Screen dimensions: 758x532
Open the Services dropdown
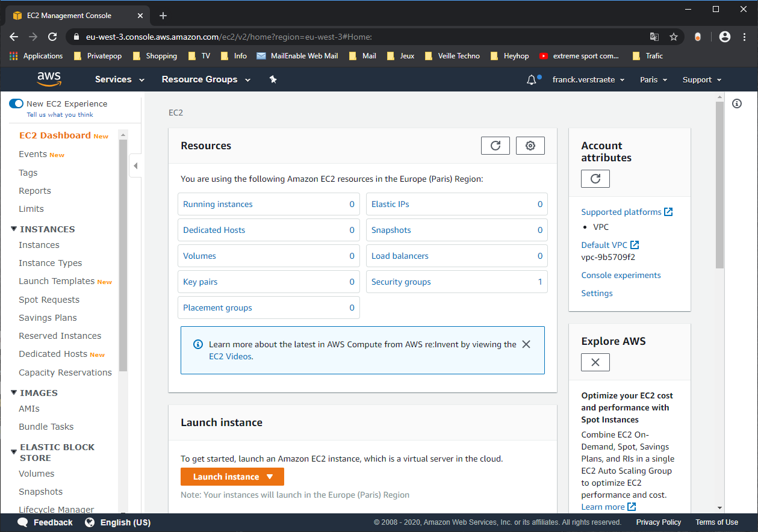(x=120, y=79)
